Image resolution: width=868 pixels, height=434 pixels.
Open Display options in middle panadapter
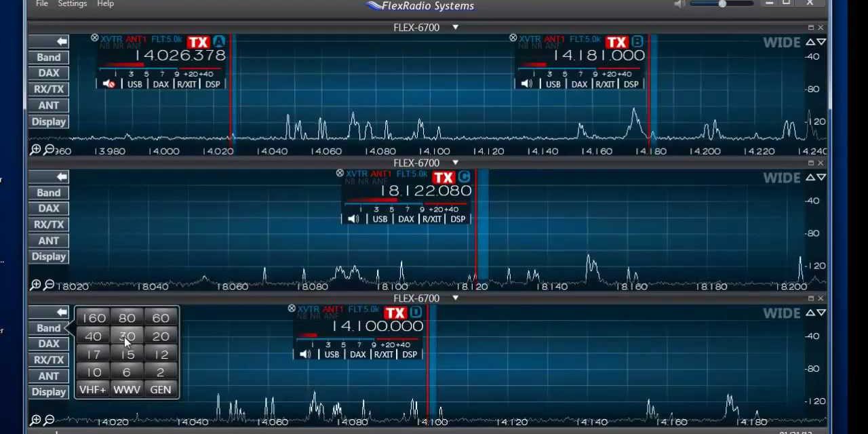[x=49, y=257]
